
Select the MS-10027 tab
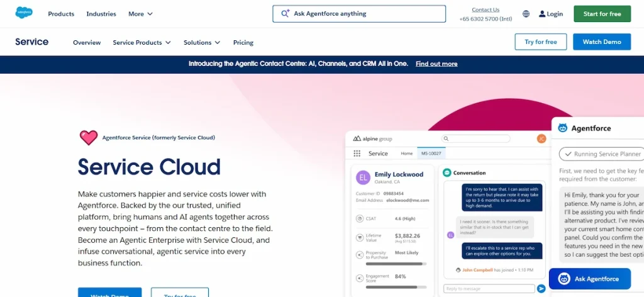point(431,154)
